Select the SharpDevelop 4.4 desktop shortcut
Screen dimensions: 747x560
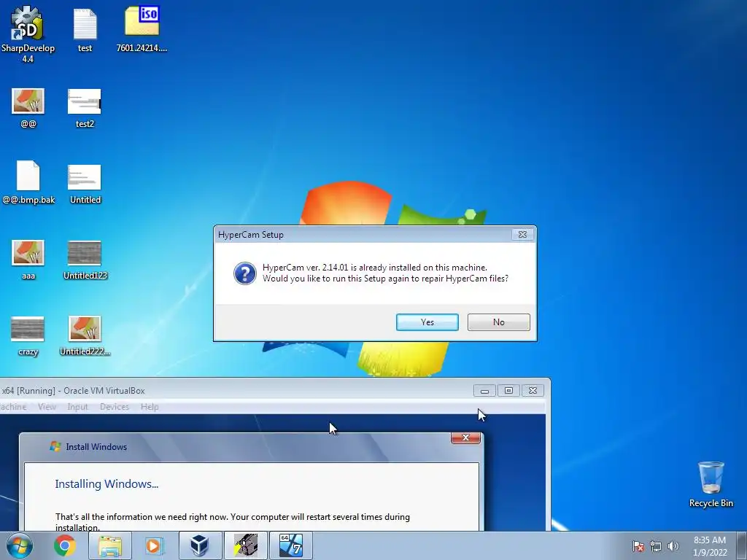coord(27,34)
